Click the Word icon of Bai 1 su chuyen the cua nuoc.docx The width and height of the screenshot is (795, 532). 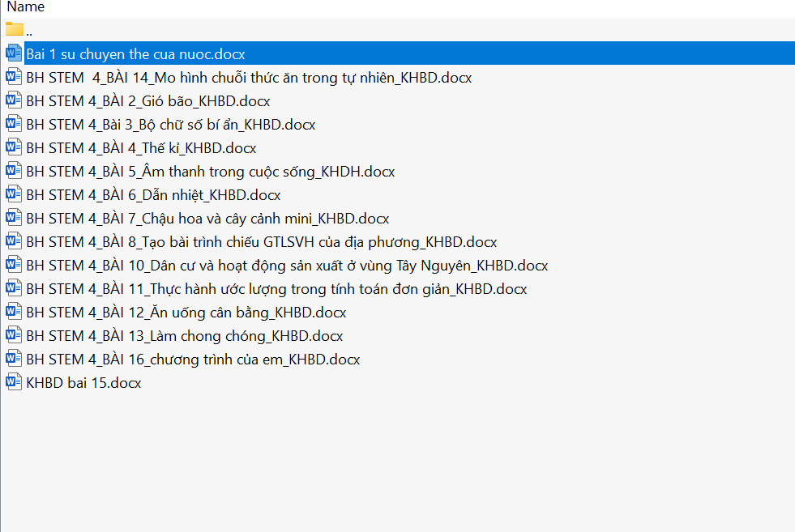point(14,54)
